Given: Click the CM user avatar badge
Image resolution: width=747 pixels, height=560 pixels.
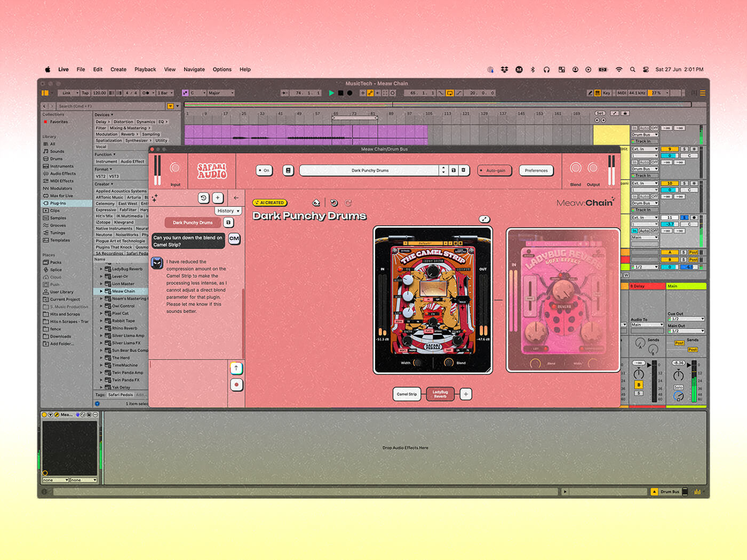Looking at the screenshot, I should pyautogui.click(x=234, y=238).
